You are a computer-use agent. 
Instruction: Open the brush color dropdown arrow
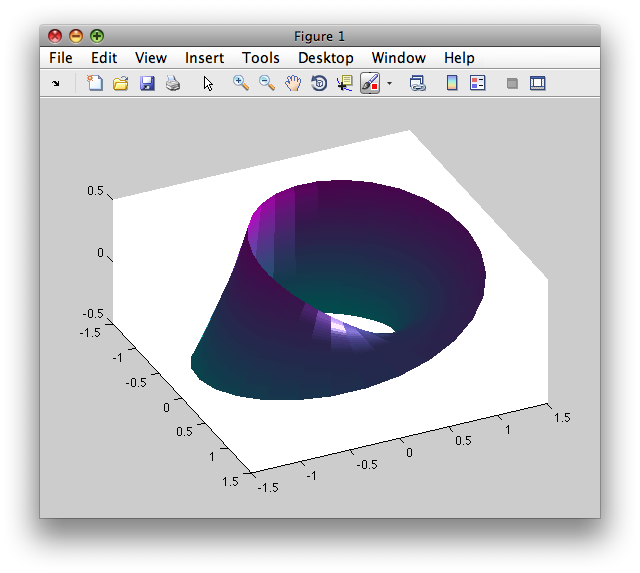(x=389, y=84)
